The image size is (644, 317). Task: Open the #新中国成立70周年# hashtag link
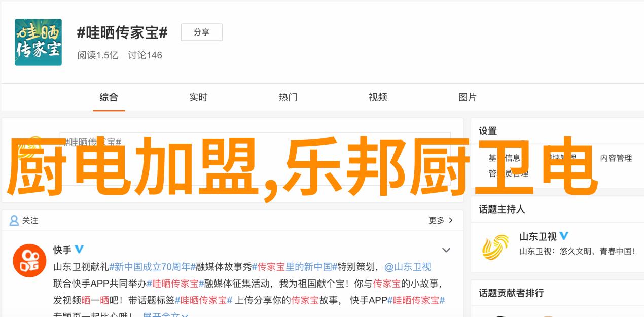(152, 266)
